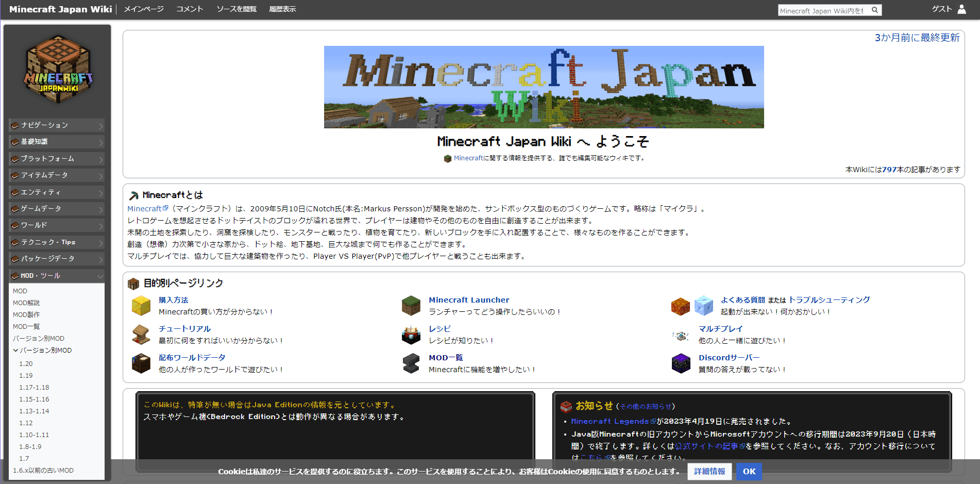This screenshot has height=484, width=980.
Task: Expand the アイテムデータ sidebar section
Action: point(57,175)
